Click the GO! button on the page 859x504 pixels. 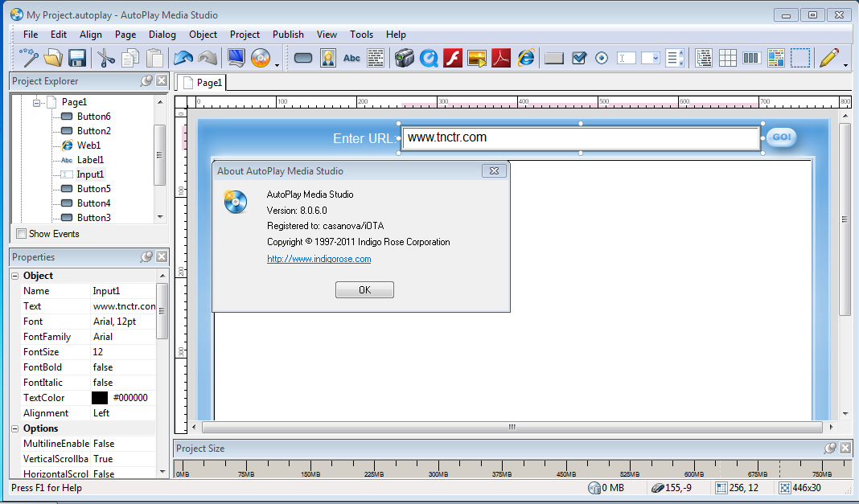pos(781,137)
